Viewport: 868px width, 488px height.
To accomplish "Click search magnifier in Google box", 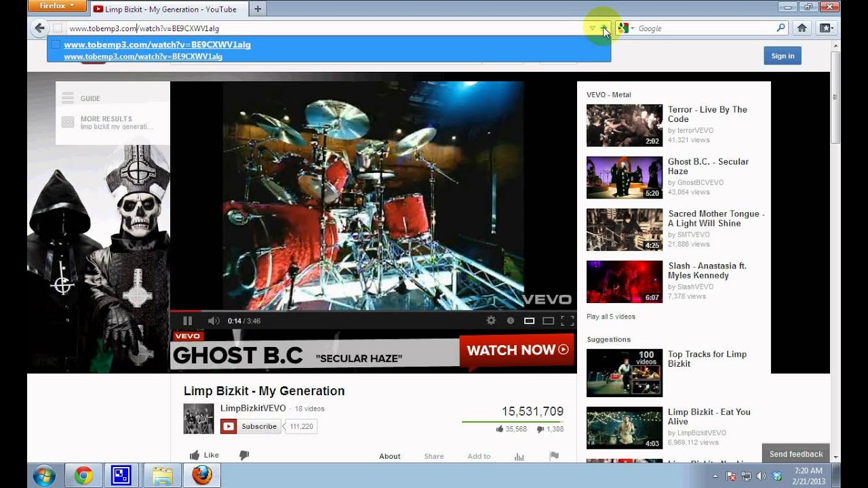I will click(781, 28).
